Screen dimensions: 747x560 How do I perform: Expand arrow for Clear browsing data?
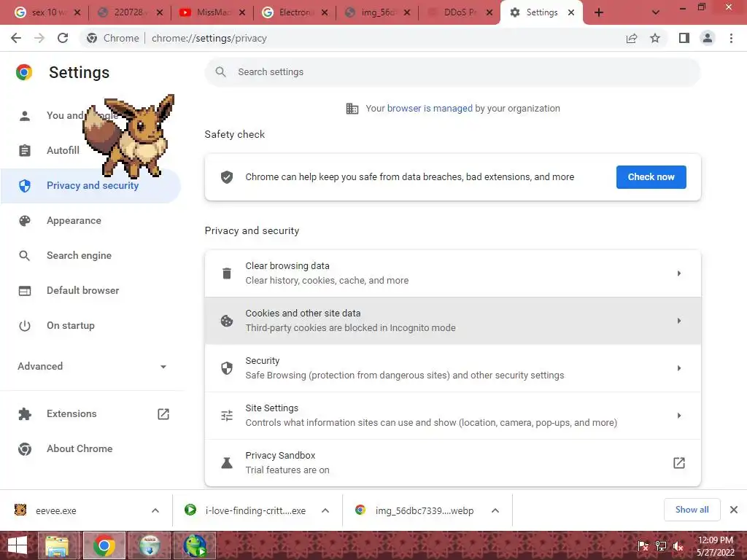tap(679, 273)
